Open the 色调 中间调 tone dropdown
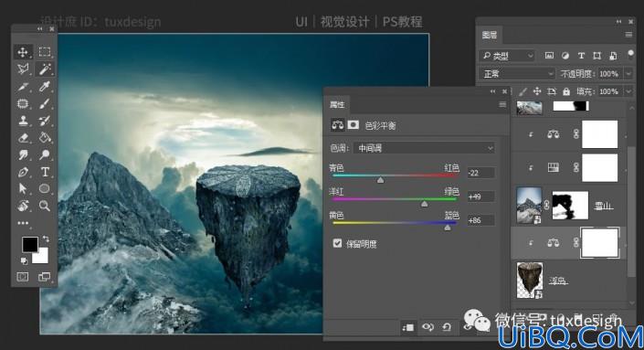The height and width of the screenshot is (350, 644). 424,148
